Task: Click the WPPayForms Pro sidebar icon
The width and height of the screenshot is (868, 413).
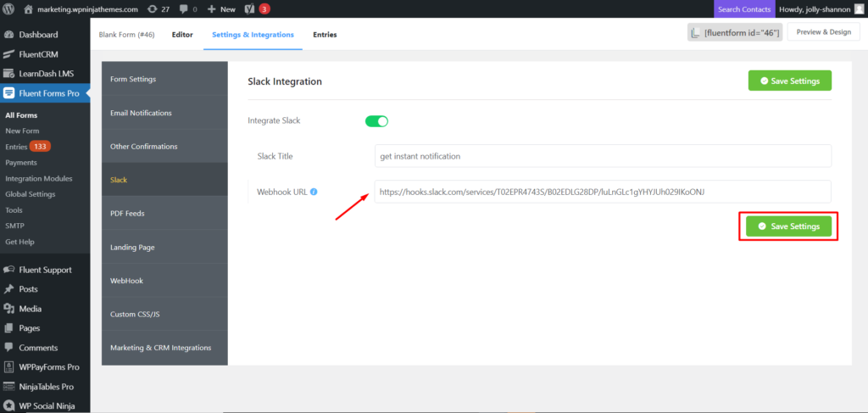Action: 8,367
